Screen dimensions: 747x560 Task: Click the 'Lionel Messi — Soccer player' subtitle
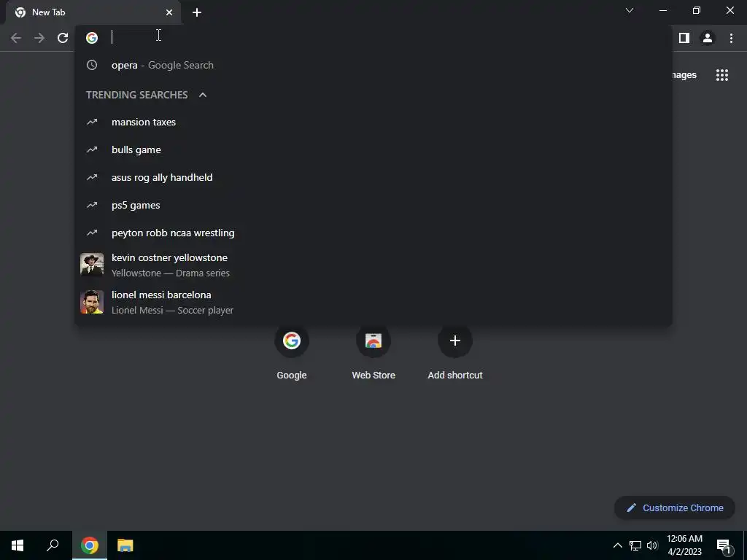tap(172, 311)
